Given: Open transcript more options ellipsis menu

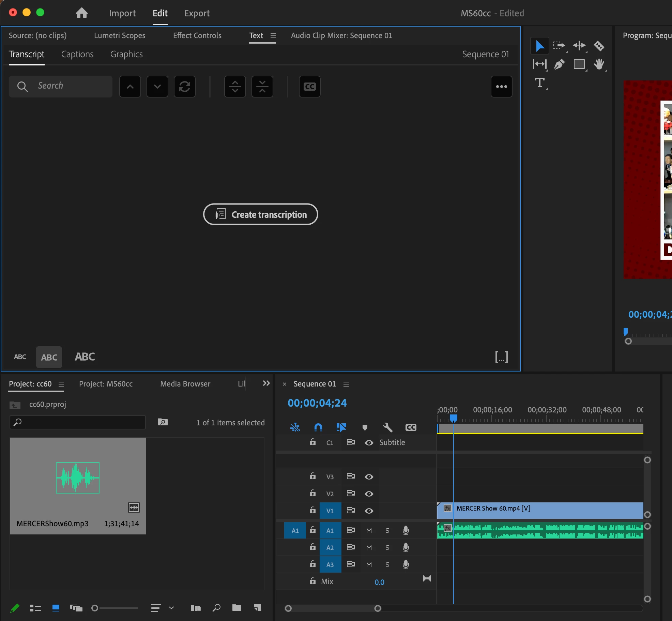Looking at the screenshot, I should [x=501, y=87].
